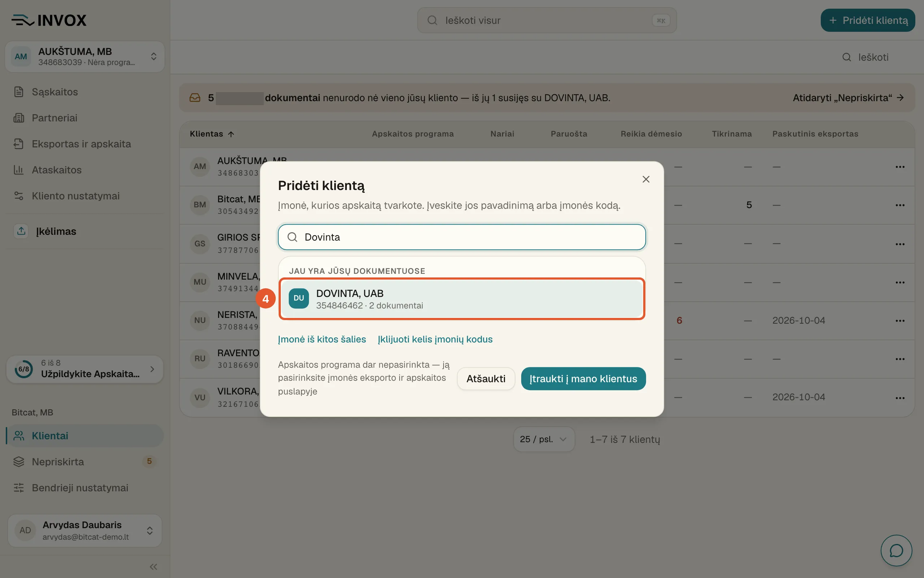Click the AM avatar in AUKŠTUMA row
924x578 pixels.
(200, 167)
